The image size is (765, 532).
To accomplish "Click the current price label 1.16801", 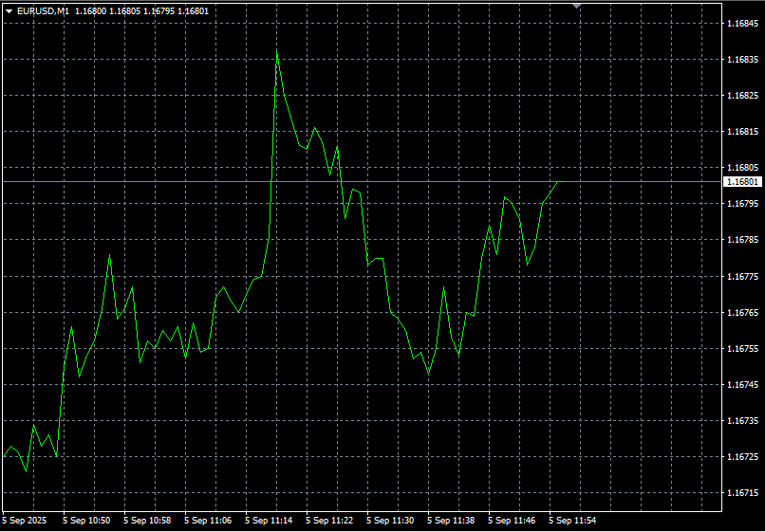I will pyautogui.click(x=742, y=181).
